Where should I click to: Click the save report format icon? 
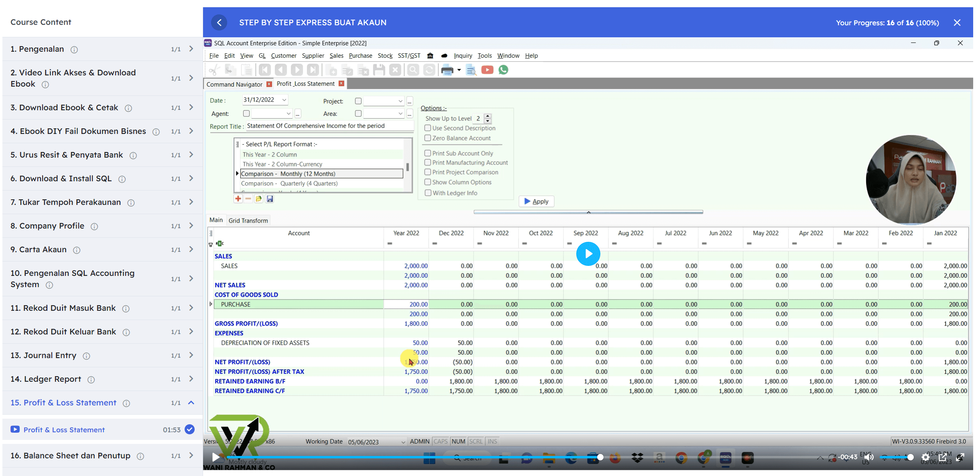[x=270, y=199]
